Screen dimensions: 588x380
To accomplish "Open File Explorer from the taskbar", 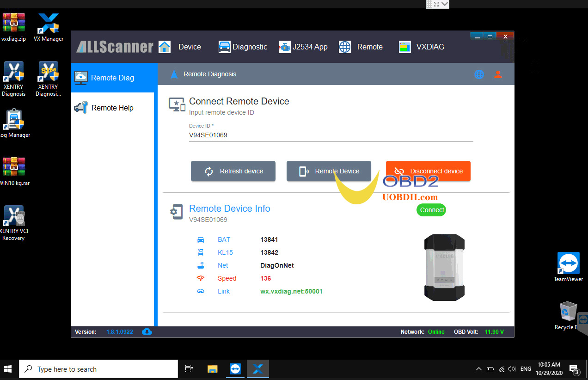I will pos(213,369).
